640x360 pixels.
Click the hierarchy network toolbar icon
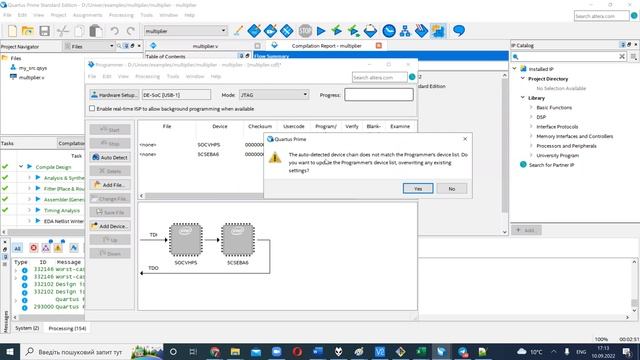405,31
